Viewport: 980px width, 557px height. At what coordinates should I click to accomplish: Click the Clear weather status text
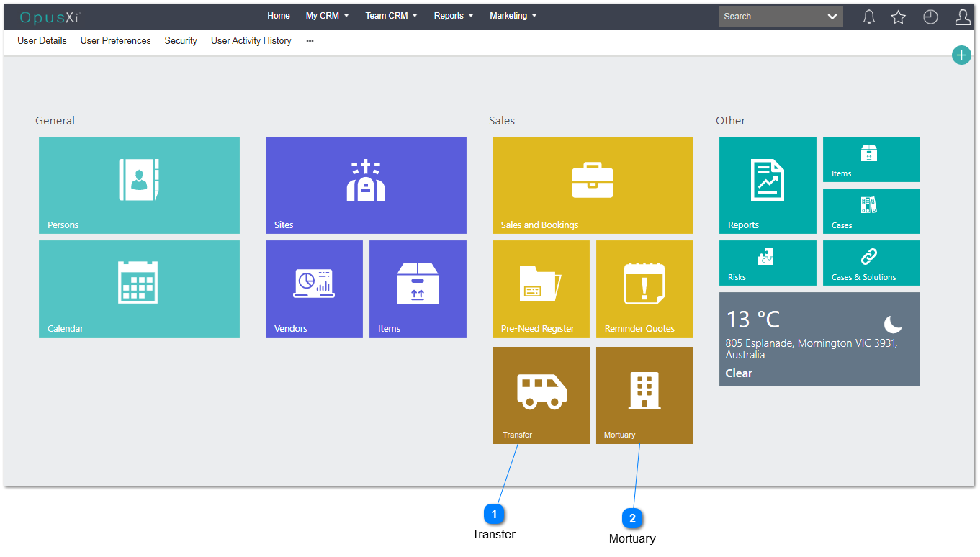pyautogui.click(x=739, y=373)
